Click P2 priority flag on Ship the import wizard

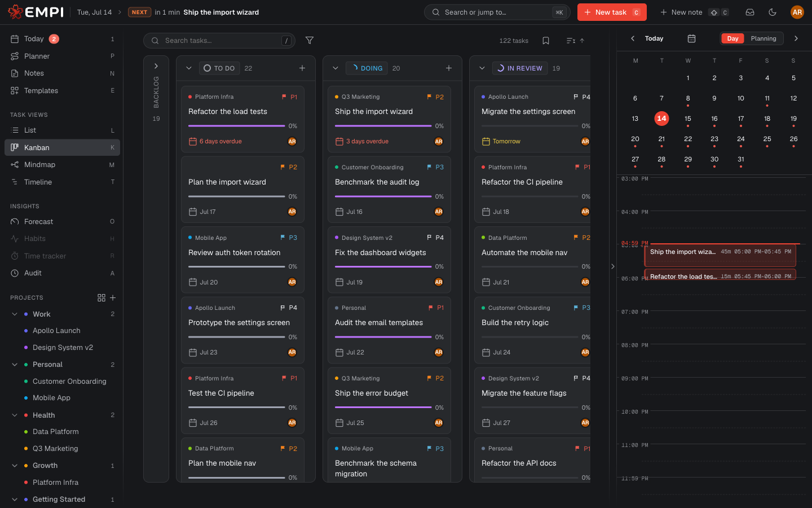pyautogui.click(x=435, y=97)
